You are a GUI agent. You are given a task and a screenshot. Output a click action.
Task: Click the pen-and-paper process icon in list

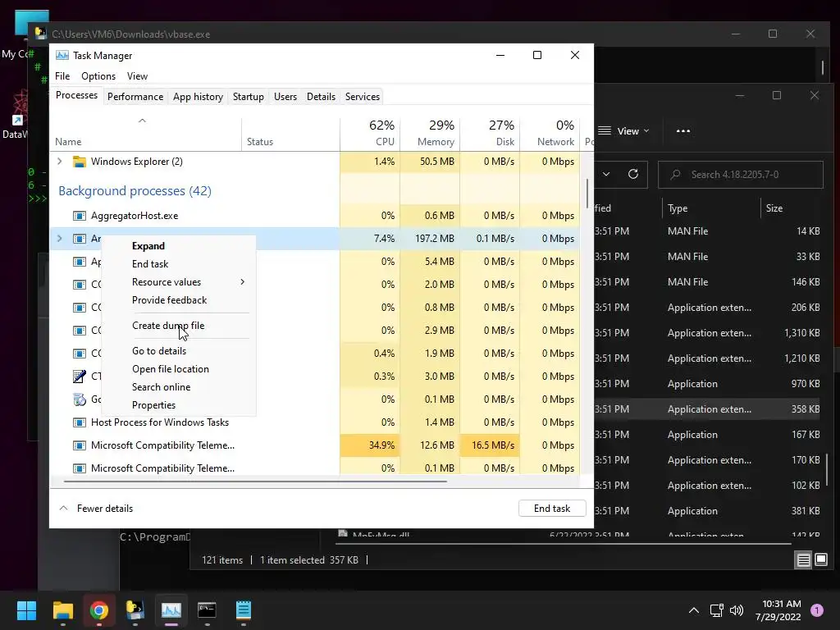[80, 376]
